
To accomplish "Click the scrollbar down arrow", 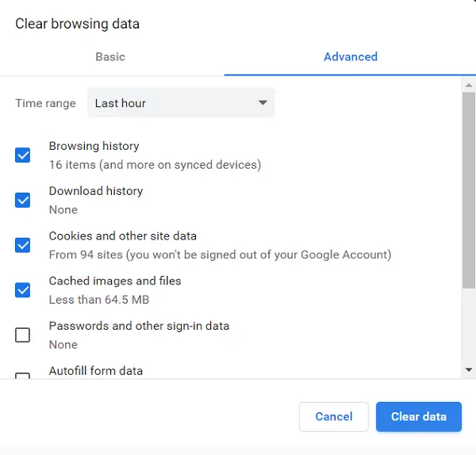I will point(469,369).
